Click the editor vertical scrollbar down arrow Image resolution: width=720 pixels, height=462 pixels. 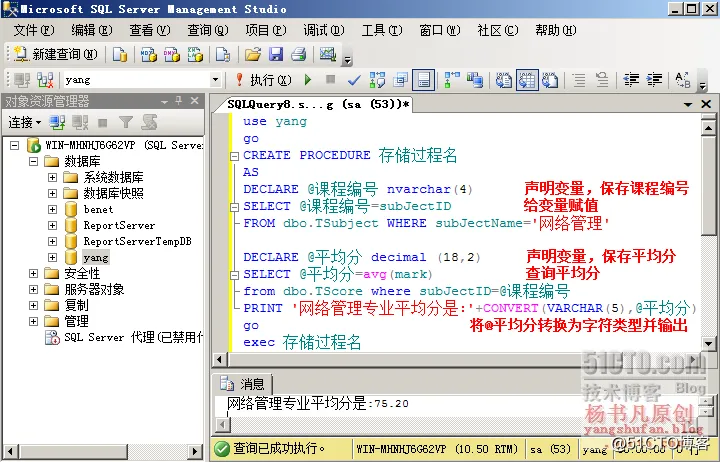[708, 343]
